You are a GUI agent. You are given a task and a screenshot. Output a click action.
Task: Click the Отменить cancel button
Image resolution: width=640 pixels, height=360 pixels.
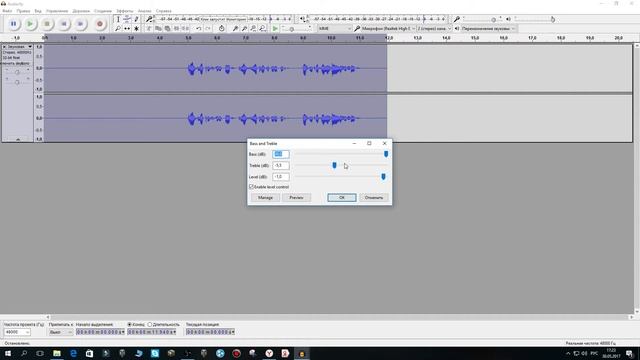374,198
